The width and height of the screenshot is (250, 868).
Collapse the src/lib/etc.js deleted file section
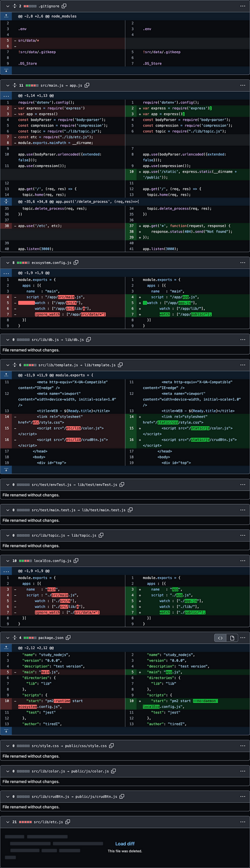coord(7,822)
